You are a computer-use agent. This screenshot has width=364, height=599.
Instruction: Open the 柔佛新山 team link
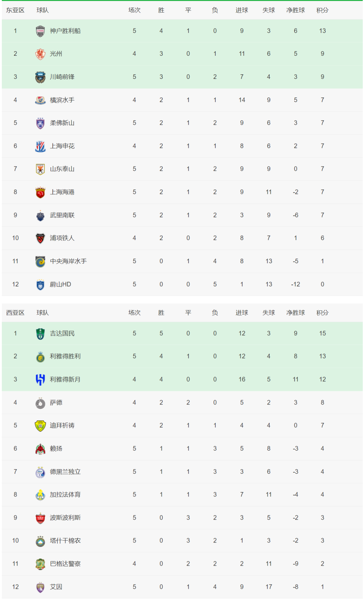[x=62, y=123]
